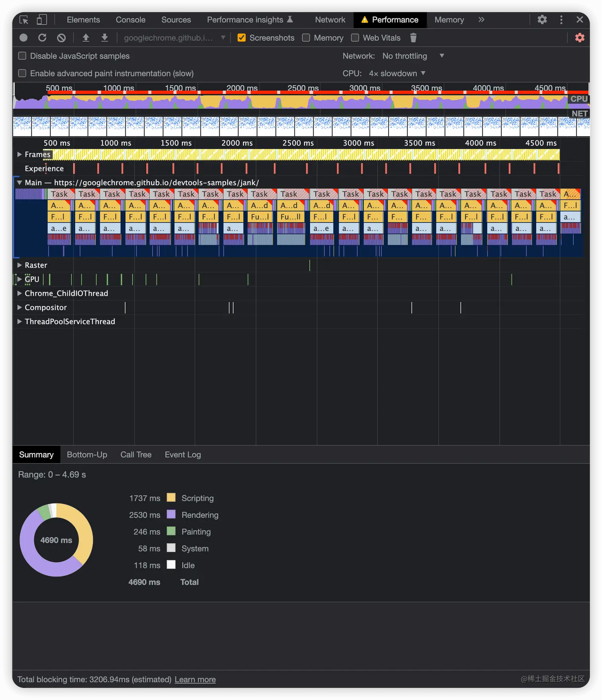The height and width of the screenshot is (700, 602).
Task: Click the 2530 ms Rendering value
Action: tap(145, 515)
